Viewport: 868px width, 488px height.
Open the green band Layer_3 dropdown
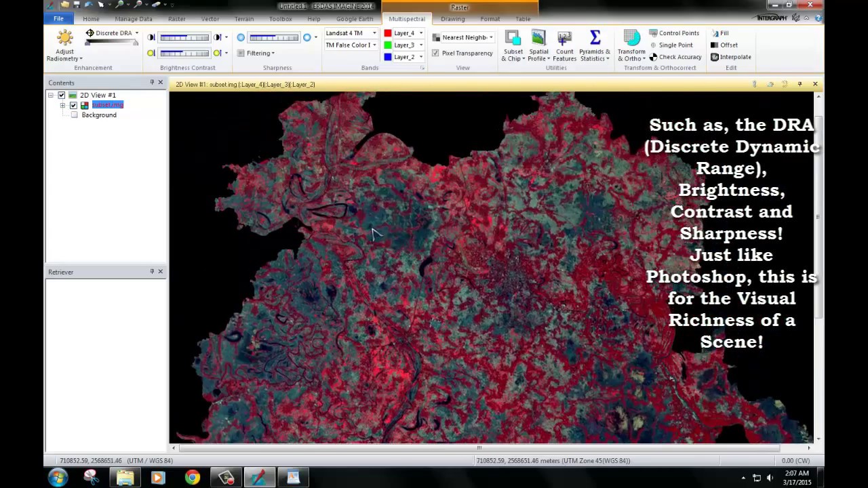tap(420, 45)
